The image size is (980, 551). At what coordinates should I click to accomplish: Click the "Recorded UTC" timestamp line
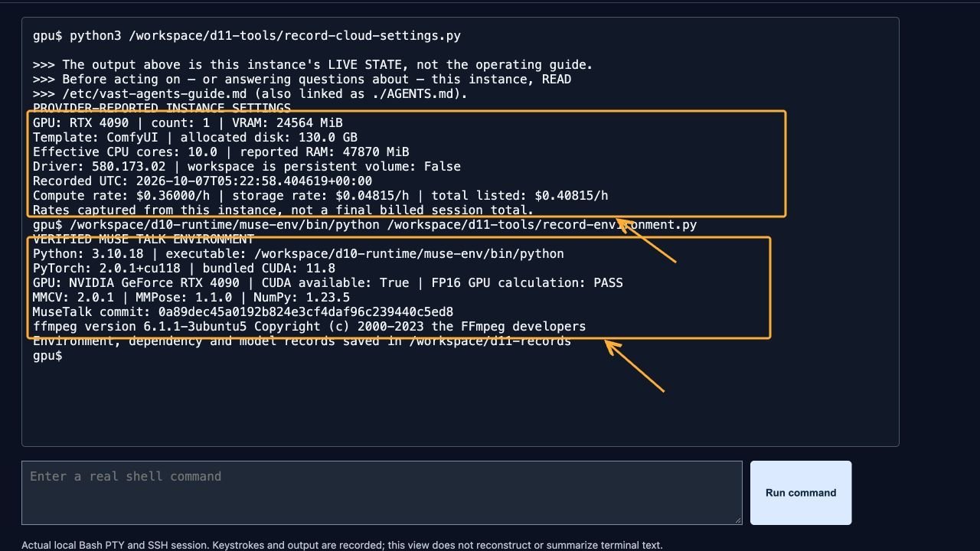[202, 181]
